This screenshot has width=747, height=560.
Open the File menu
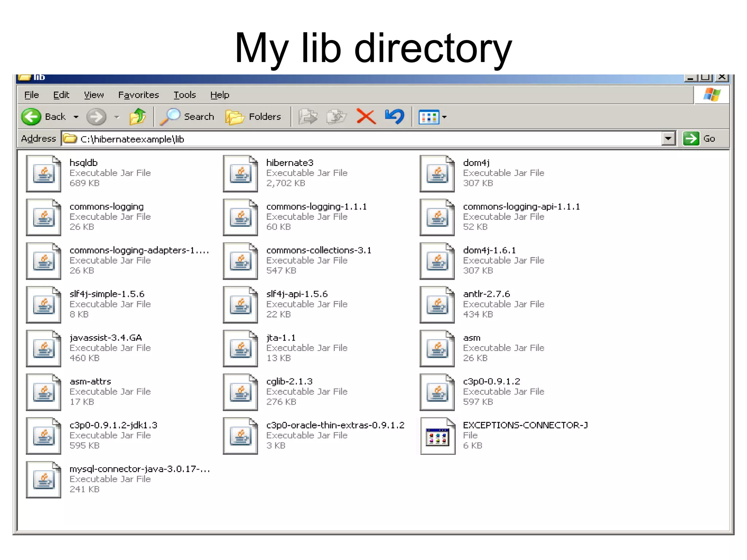click(x=31, y=95)
